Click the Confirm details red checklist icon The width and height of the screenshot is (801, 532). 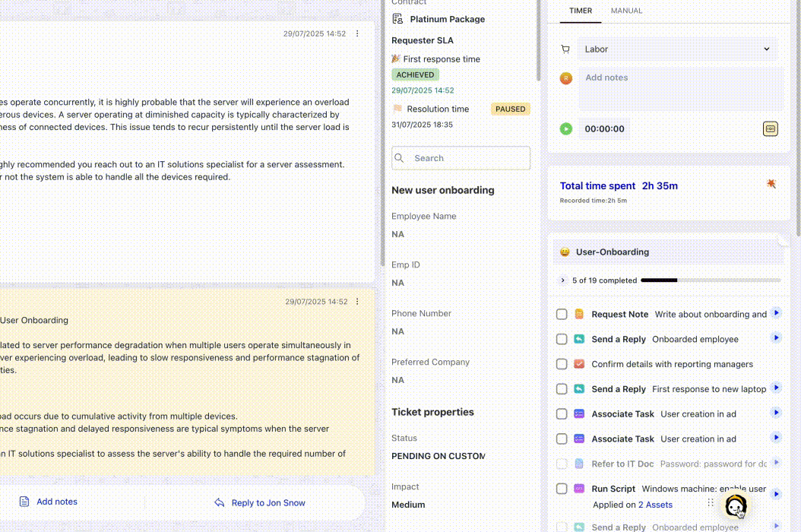click(x=579, y=364)
